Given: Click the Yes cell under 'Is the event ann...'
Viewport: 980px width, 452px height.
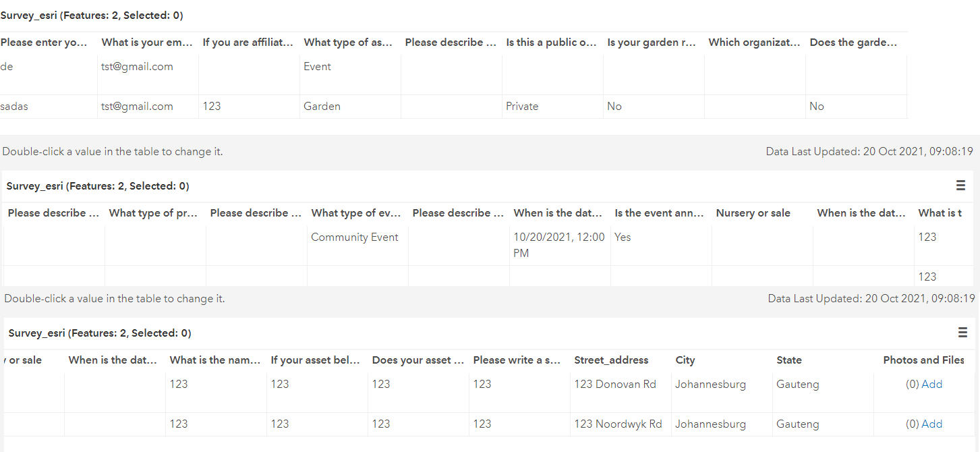Looking at the screenshot, I should 623,237.
